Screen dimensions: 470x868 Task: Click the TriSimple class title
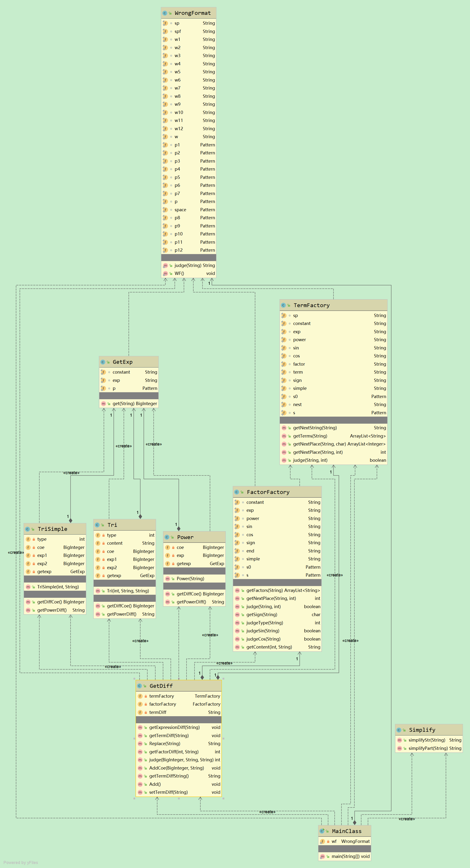tap(53, 529)
